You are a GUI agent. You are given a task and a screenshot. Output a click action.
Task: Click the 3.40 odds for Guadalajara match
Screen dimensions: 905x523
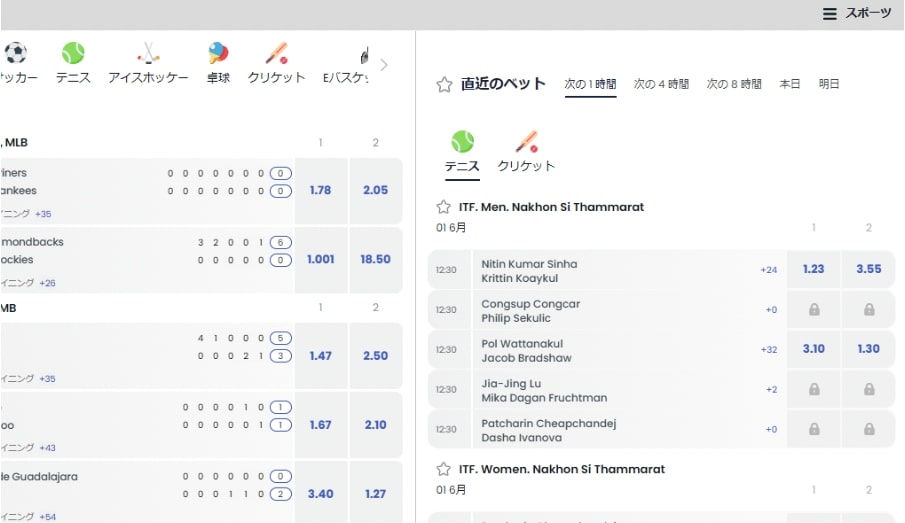click(320, 494)
